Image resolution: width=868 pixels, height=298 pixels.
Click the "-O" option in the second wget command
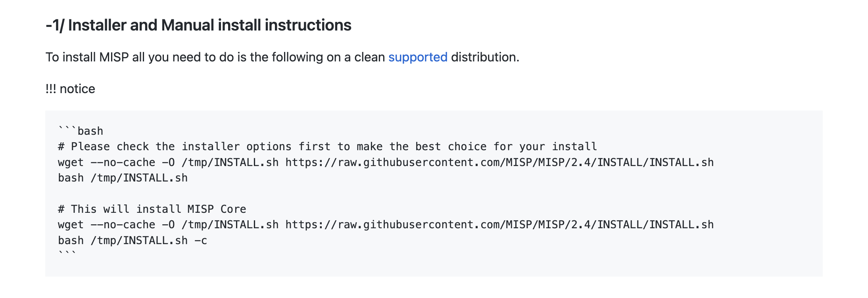tap(168, 225)
